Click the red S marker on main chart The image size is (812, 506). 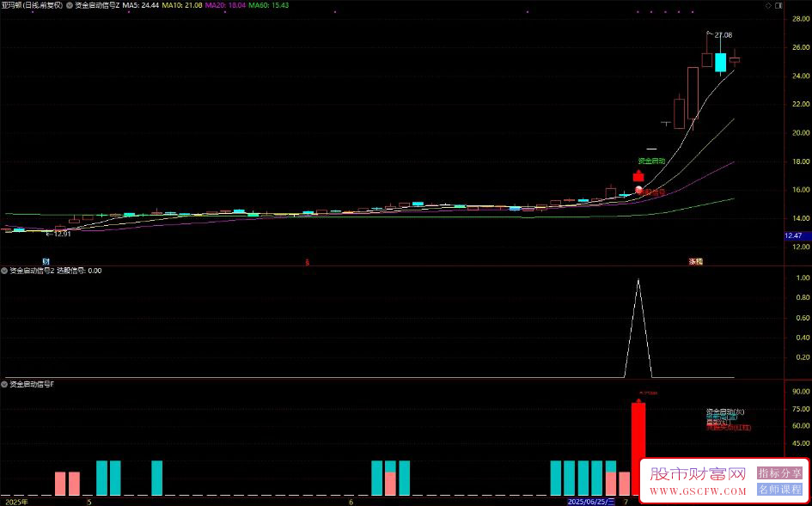click(307, 261)
